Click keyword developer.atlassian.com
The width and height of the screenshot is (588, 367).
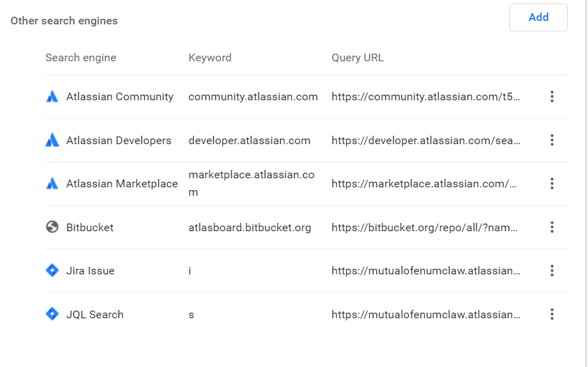pyautogui.click(x=249, y=141)
